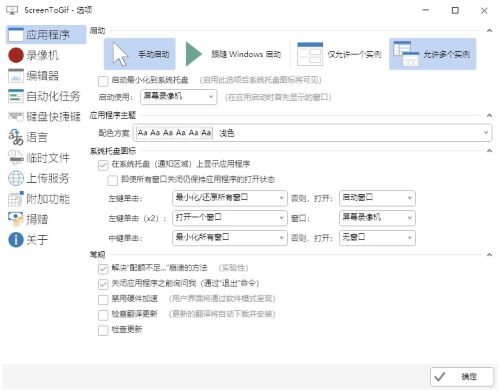Minimize the ScreenToGif options window

coord(426,10)
